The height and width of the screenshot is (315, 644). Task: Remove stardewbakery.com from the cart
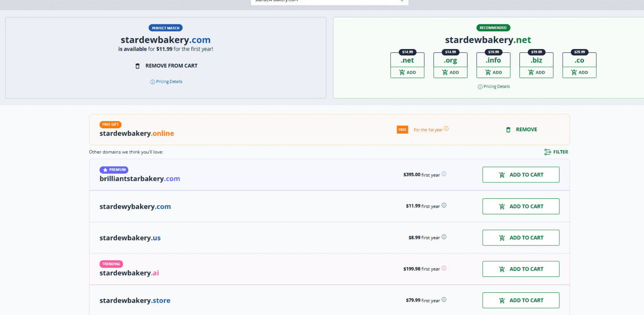[166, 66]
